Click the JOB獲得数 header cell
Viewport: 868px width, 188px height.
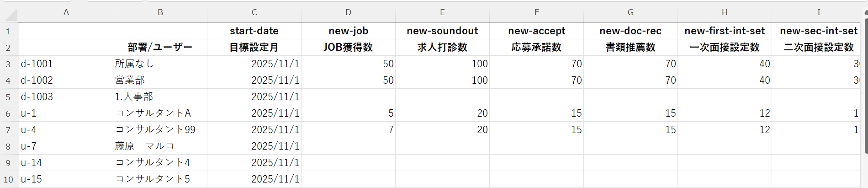[348, 48]
